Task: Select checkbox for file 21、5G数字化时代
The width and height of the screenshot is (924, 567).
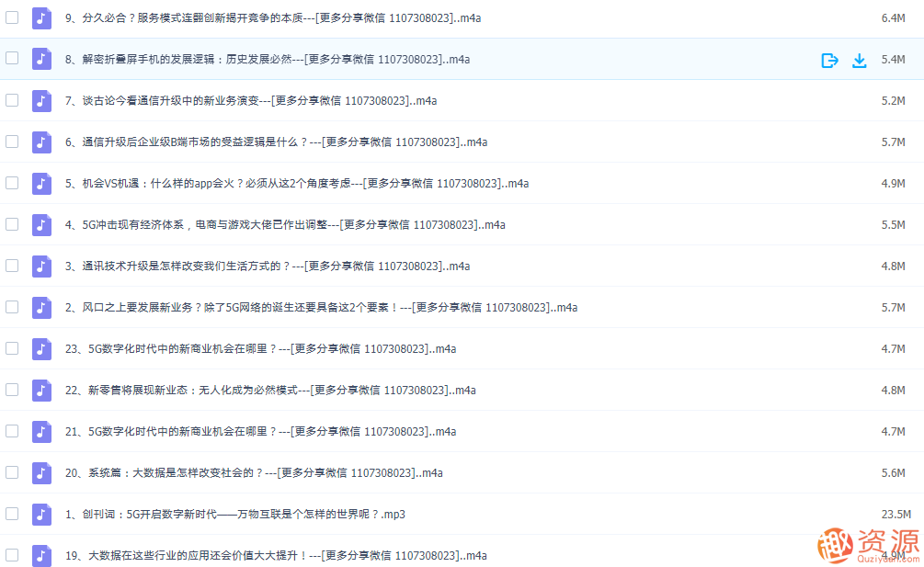Action: [x=12, y=431]
